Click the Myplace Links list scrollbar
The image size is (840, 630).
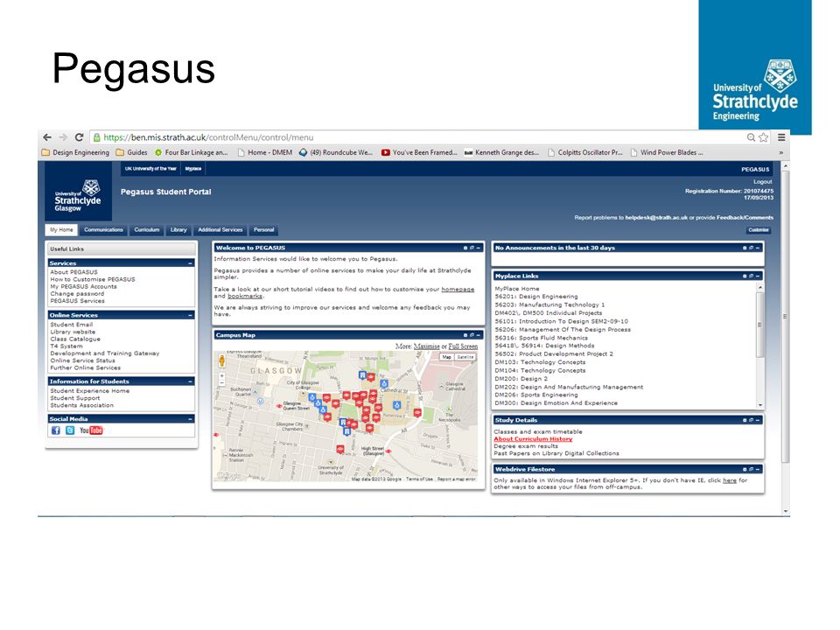[759, 325]
